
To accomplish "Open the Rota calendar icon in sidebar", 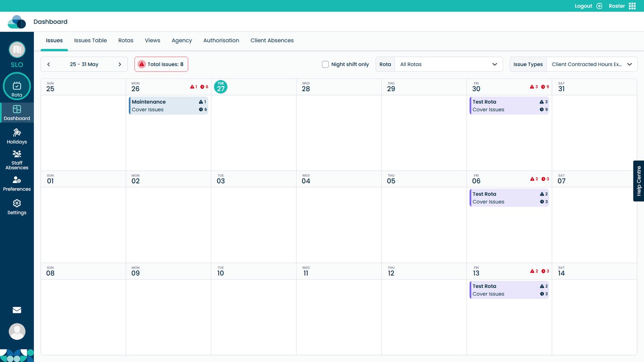I will coord(17,86).
